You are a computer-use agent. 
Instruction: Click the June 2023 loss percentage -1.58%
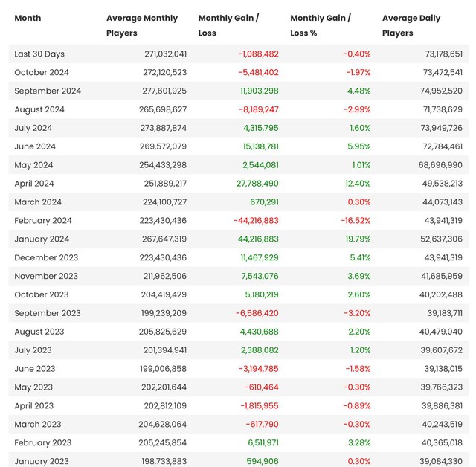click(x=356, y=368)
